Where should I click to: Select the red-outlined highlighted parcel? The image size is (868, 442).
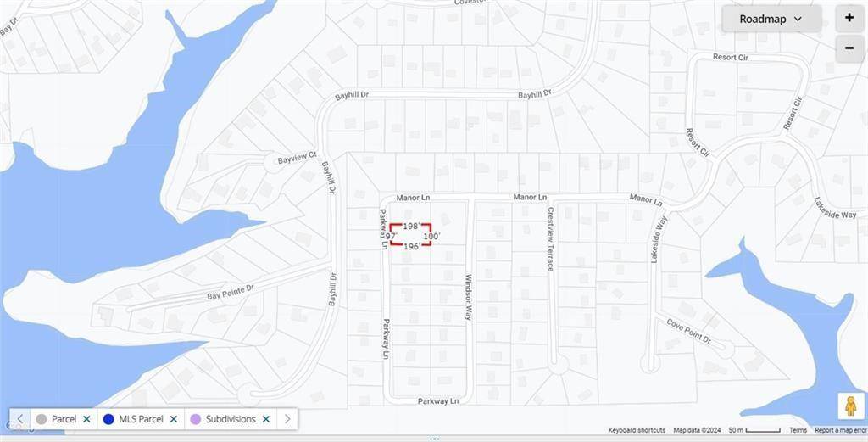[x=410, y=235]
